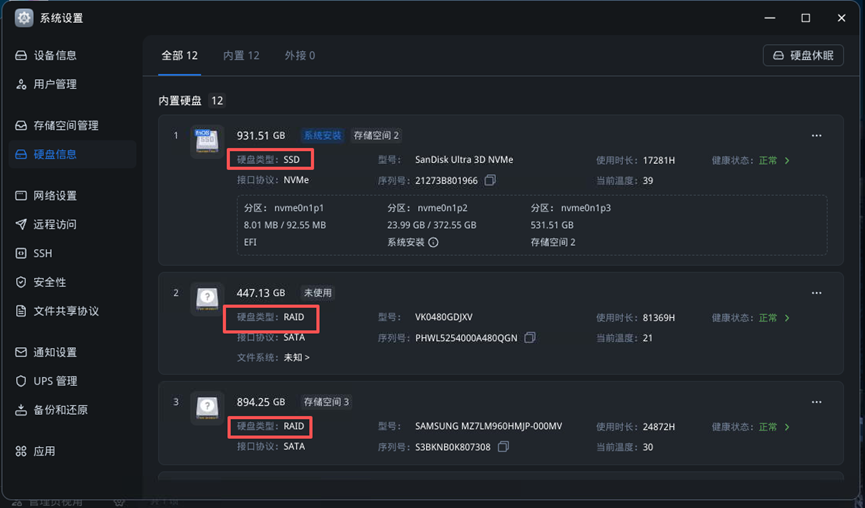865x508 pixels.
Task: Expand health status of SanDisk Ultra 3D NVMe disk
Action: [x=787, y=161]
